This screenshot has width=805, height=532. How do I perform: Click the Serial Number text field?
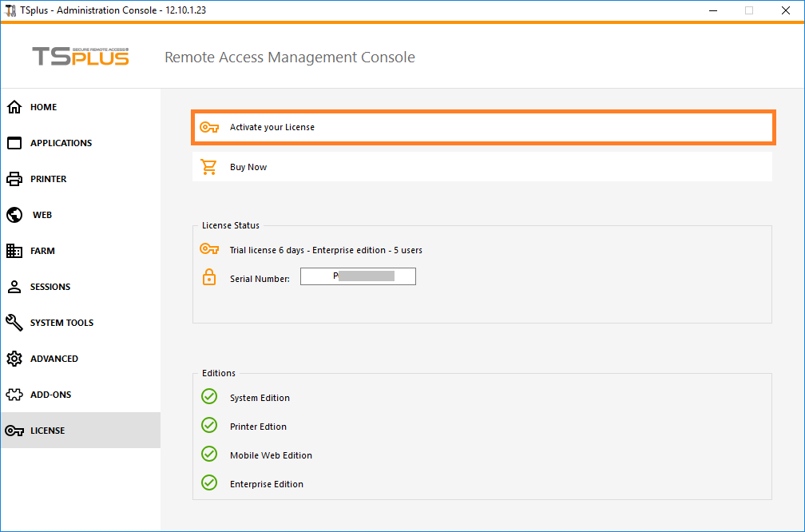pos(358,276)
